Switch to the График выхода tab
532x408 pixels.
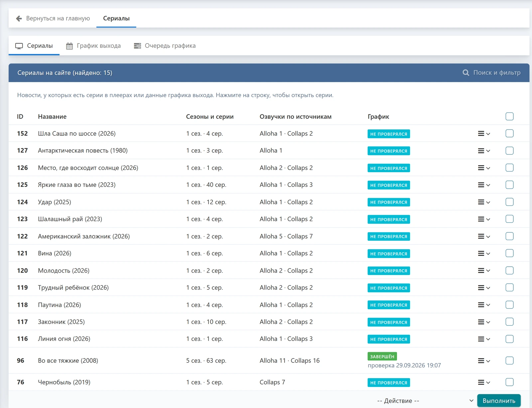[93, 46]
